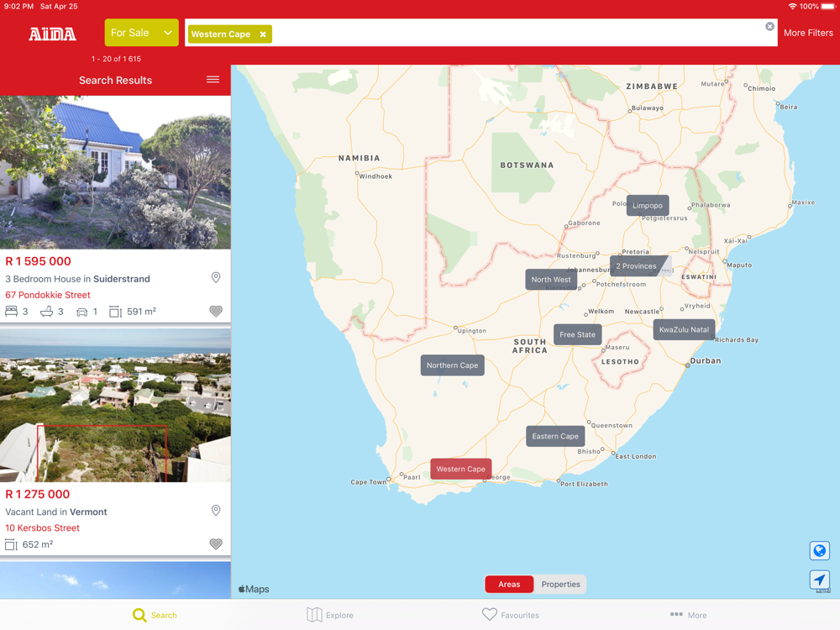Show Suiderstrand house on map pin
Viewport: 840px width, 630px height.
click(x=215, y=277)
